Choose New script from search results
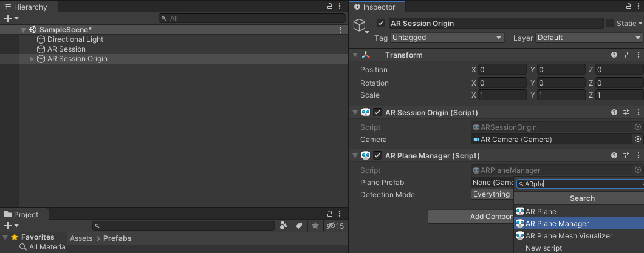Image resolution: width=644 pixels, height=253 pixels. [544, 248]
